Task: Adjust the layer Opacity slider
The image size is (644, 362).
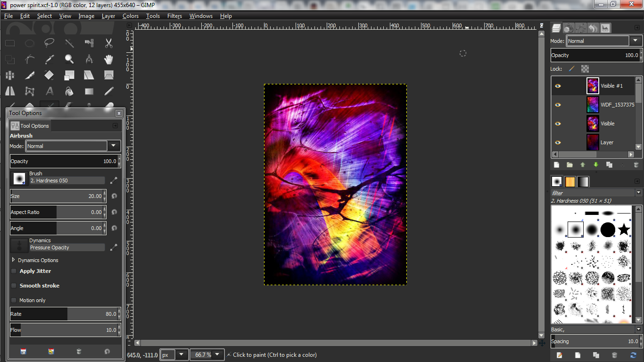Action: (x=596, y=55)
